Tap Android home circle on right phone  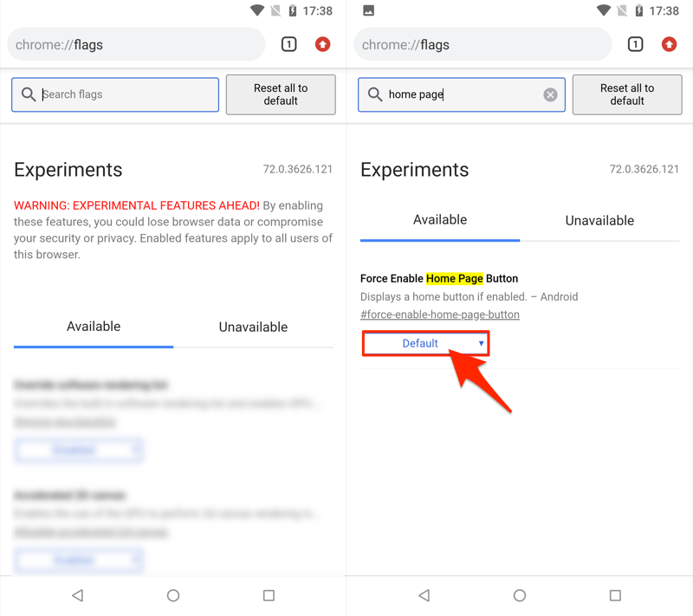click(x=520, y=595)
